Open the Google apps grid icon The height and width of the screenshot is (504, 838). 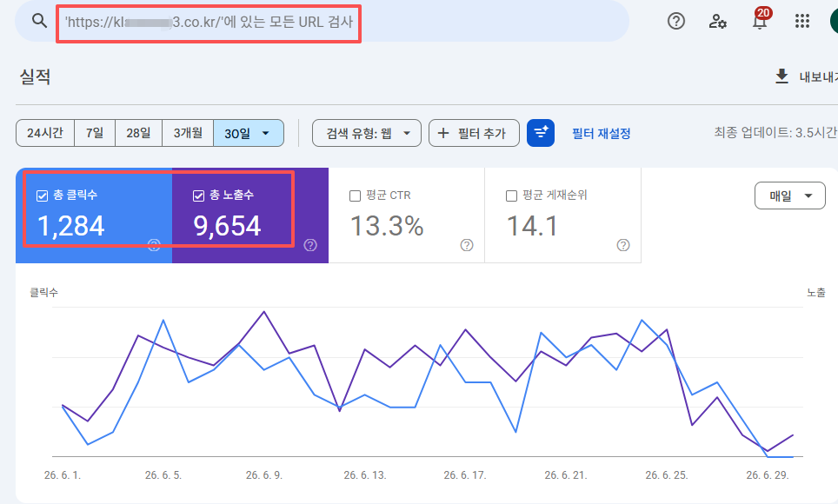[x=801, y=21]
